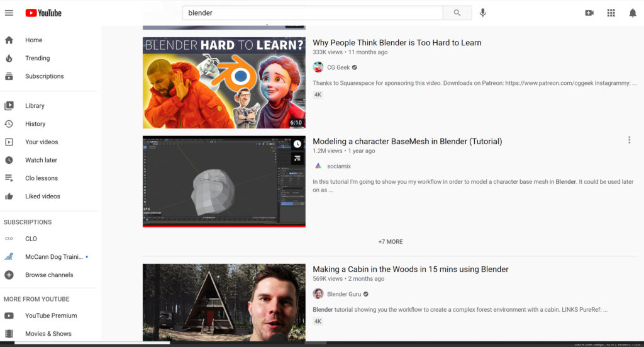Click the Browse channels plus icon

click(x=9, y=275)
